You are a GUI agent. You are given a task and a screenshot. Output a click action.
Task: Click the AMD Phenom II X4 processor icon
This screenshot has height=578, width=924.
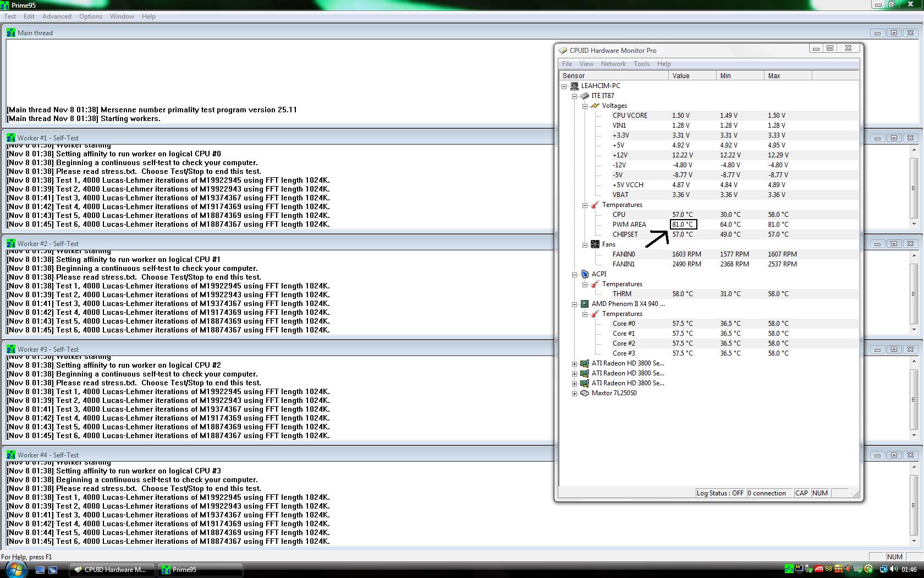pyautogui.click(x=585, y=304)
